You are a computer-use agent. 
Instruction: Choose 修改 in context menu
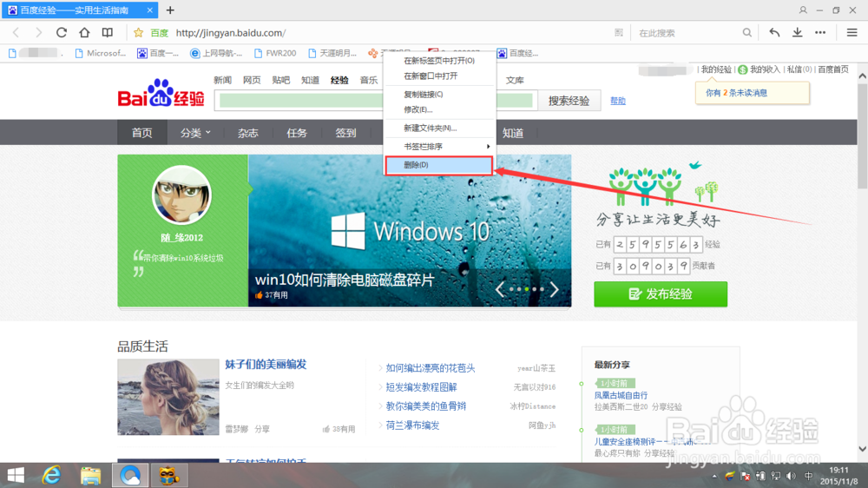(x=439, y=109)
